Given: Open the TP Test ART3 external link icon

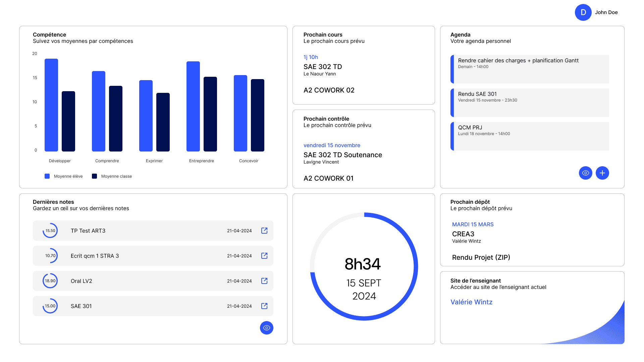Looking at the screenshot, I should click(264, 231).
